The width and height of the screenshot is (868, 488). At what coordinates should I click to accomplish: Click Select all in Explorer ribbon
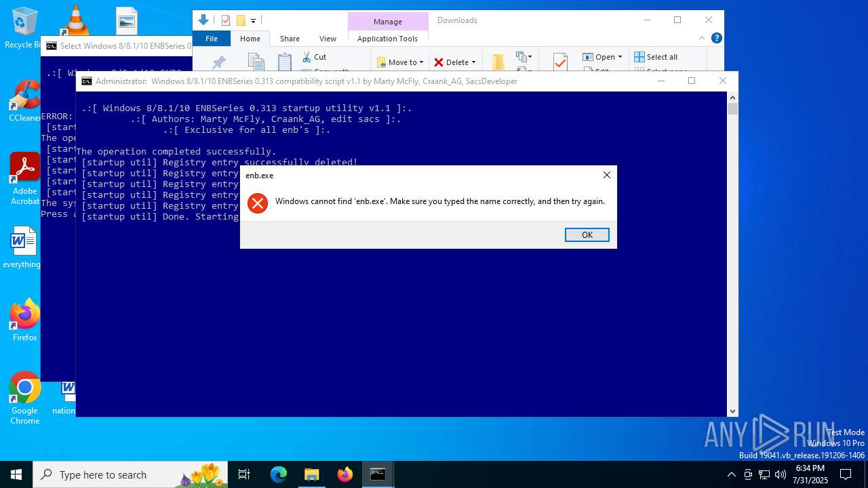click(x=656, y=57)
